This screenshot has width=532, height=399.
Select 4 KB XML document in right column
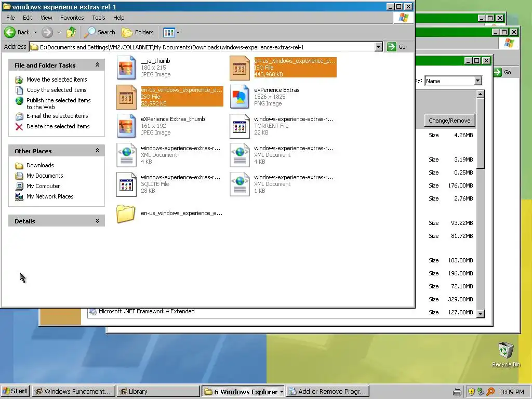tap(240, 155)
